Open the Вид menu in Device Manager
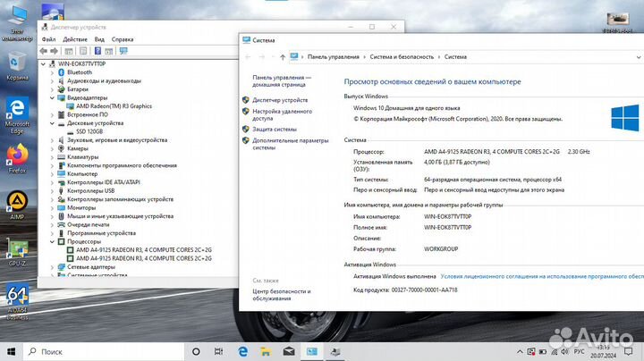Viewport: 644px width, 361px height. pos(99,39)
